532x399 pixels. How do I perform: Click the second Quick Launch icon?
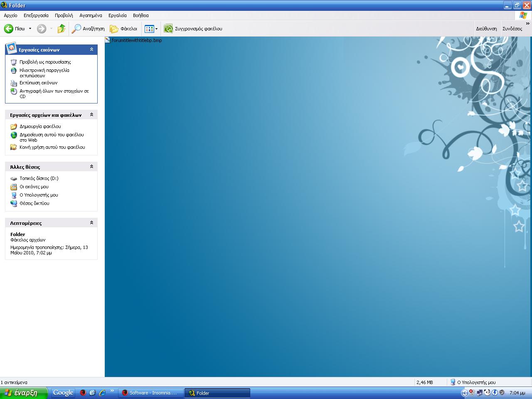tap(92, 393)
